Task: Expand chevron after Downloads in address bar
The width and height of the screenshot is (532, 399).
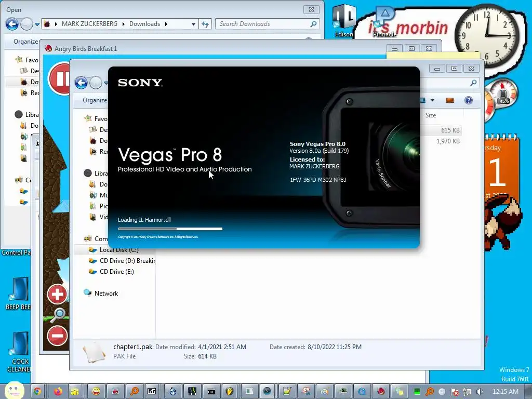Action: click(166, 24)
